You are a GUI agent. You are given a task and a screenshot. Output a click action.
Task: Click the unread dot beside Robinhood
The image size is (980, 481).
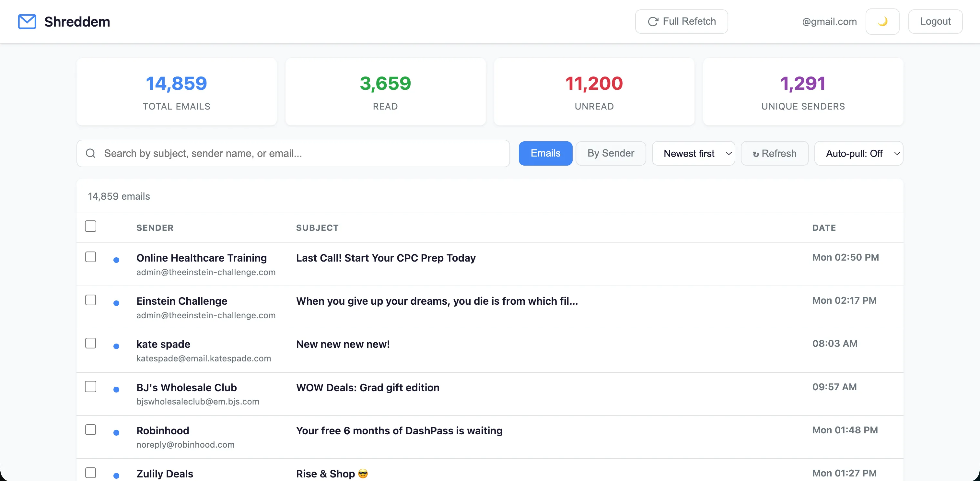click(116, 432)
